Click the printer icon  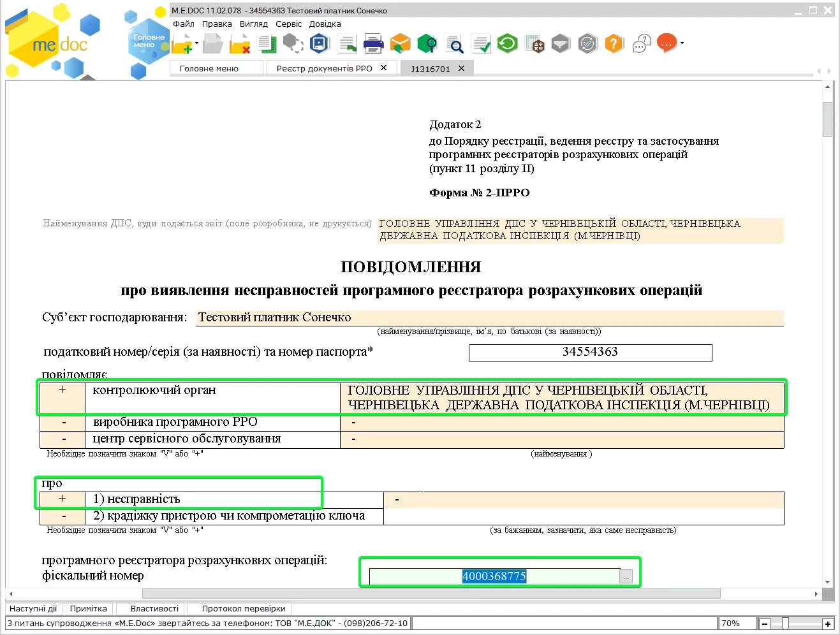coord(374,44)
